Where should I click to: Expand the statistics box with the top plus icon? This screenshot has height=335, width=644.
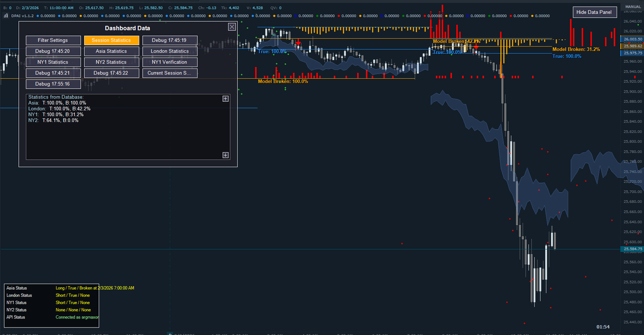225,99
